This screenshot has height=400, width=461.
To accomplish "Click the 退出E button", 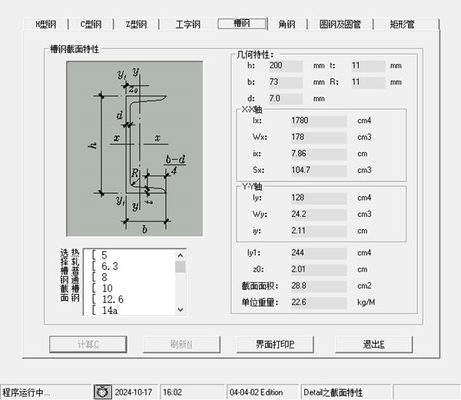I will 374,344.
